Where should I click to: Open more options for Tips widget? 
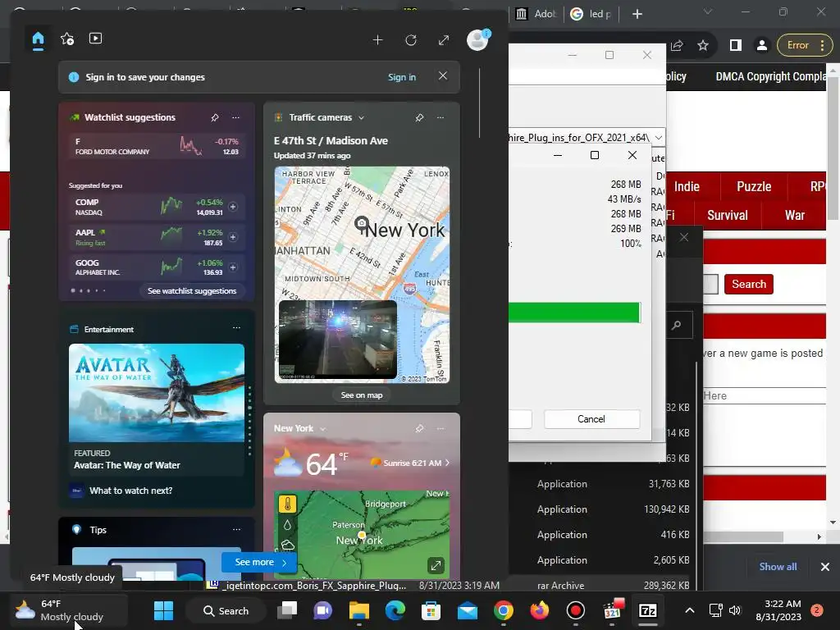(236, 530)
